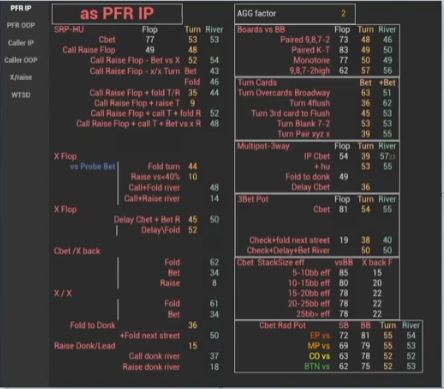Viewport: 444px width, 389px height.
Task: Click 'Call Raise Flop - x/x Turn' label
Action: 135,71
